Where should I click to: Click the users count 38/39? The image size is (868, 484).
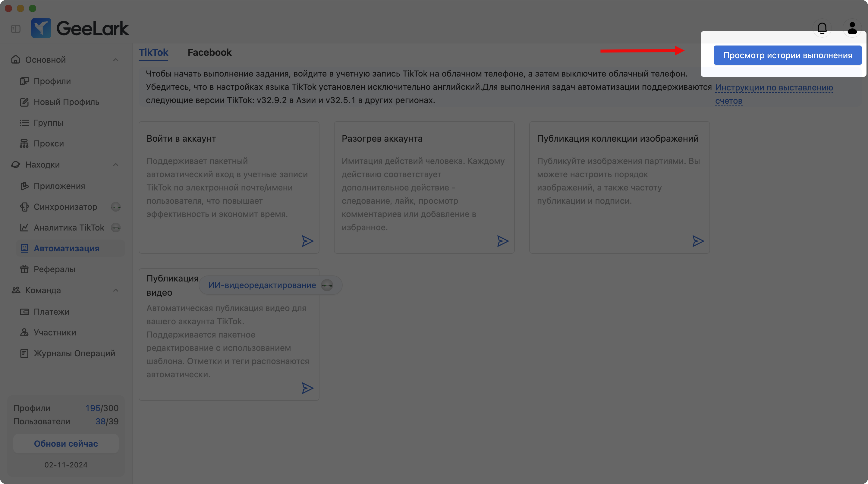(x=107, y=421)
